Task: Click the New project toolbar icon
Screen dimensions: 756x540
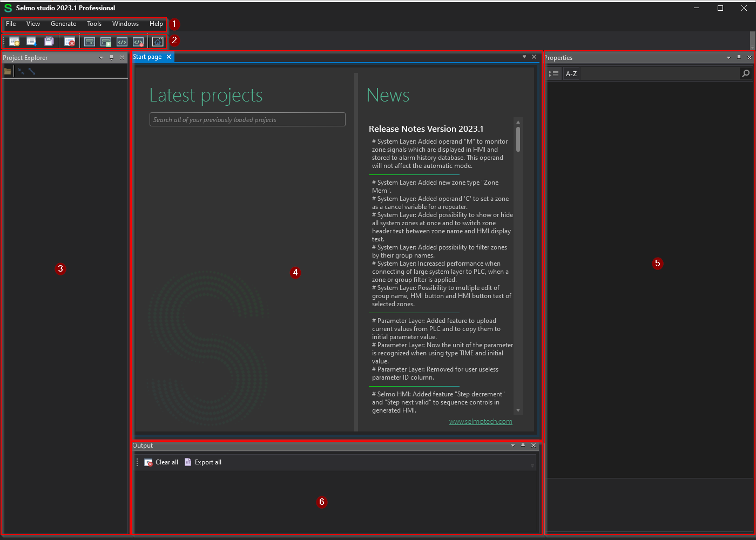Action: [x=15, y=42]
